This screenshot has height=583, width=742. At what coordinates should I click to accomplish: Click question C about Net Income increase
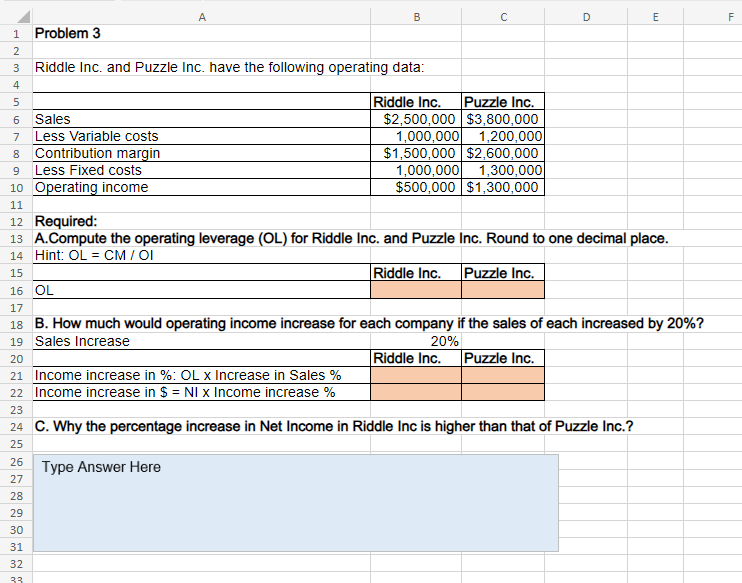coord(334,426)
